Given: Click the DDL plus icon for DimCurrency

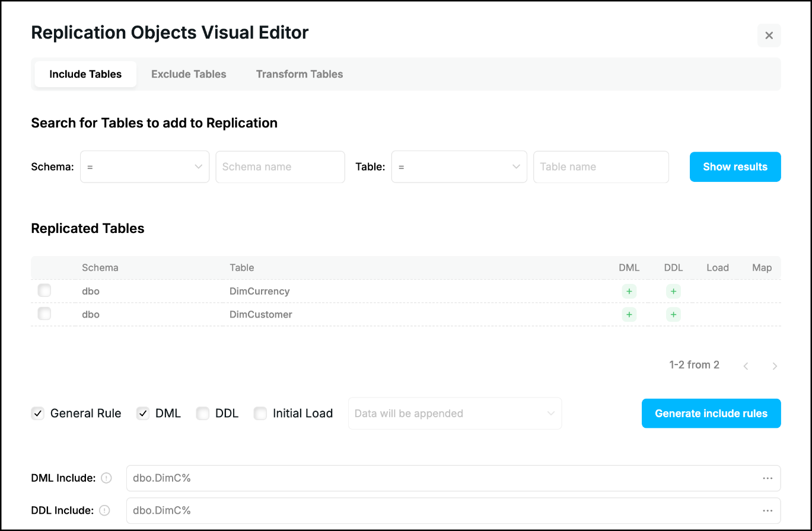Looking at the screenshot, I should (673, 291).
